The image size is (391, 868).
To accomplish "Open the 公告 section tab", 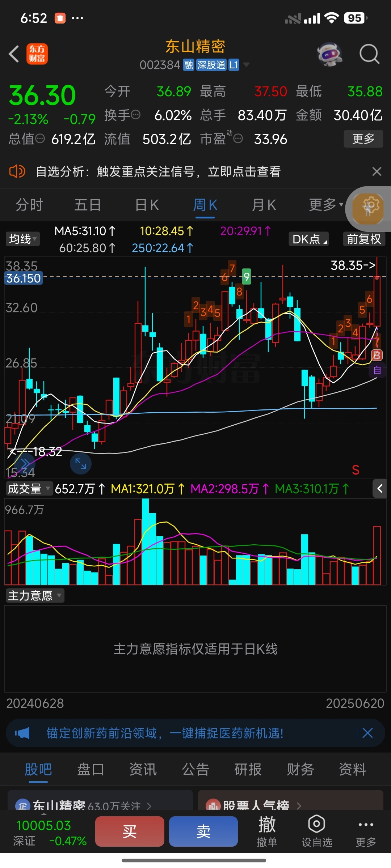I will click(x=195, y=769).
